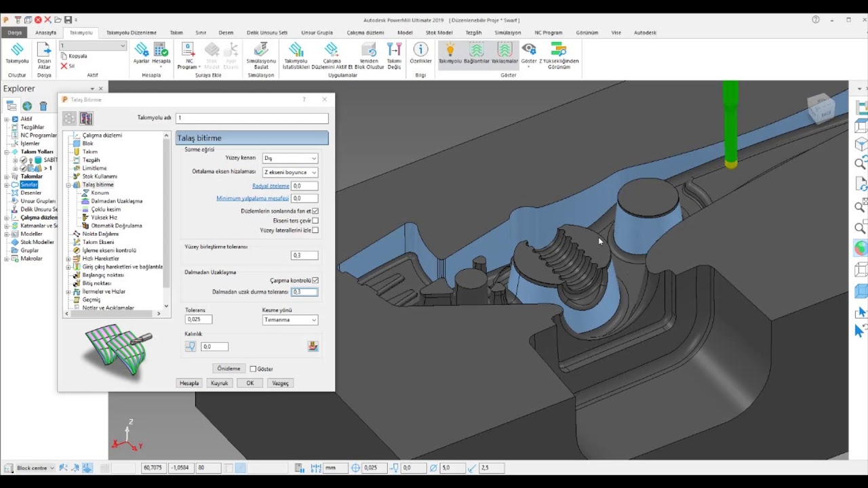Expand Hızlı Hareketler tree node
This screenshot has height=488, width=868.
[68, 258]
